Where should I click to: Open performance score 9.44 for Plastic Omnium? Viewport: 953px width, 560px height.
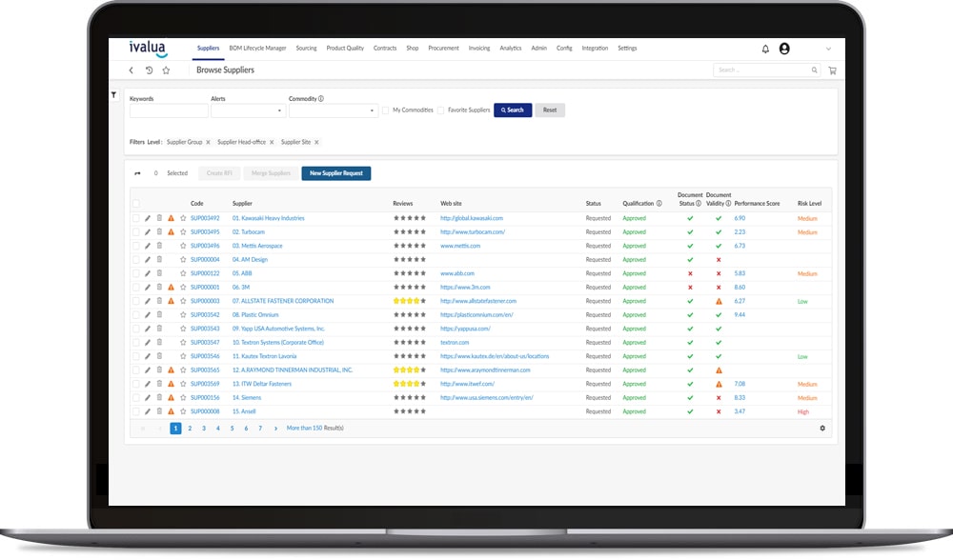click(x=740, y=315)
